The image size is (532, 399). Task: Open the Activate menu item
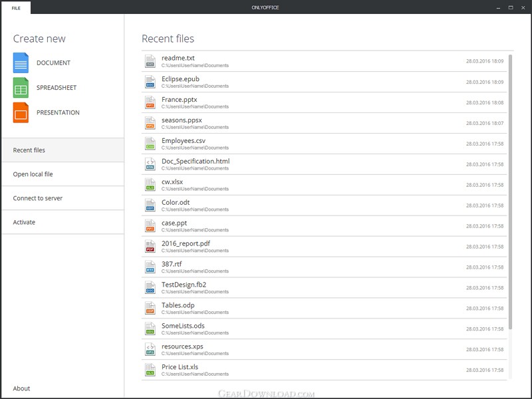[x=63, y=222]
